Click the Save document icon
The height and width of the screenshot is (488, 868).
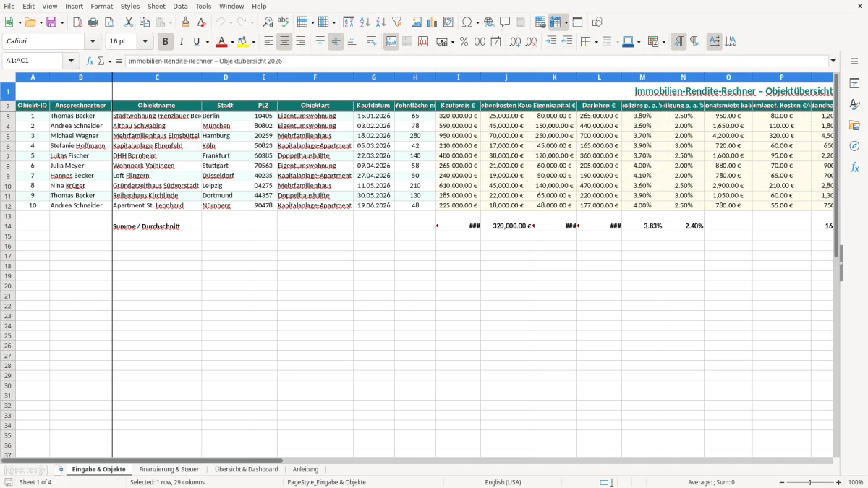pos(51,22)
